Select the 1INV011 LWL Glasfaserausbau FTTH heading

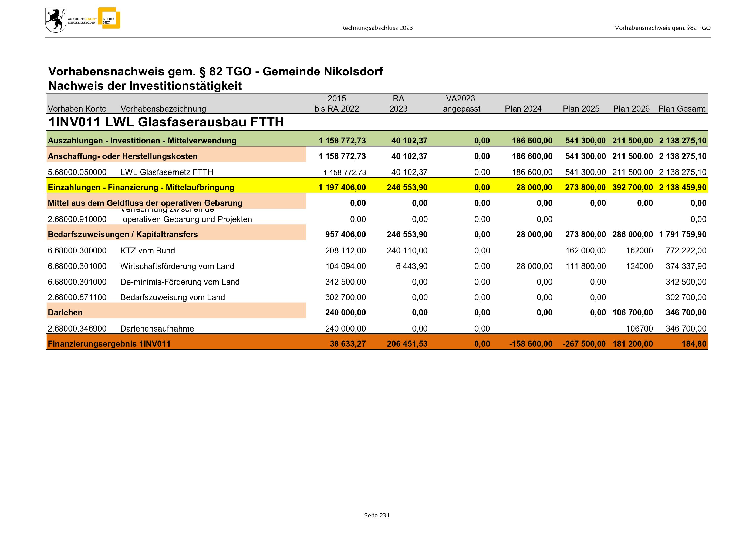166,122
